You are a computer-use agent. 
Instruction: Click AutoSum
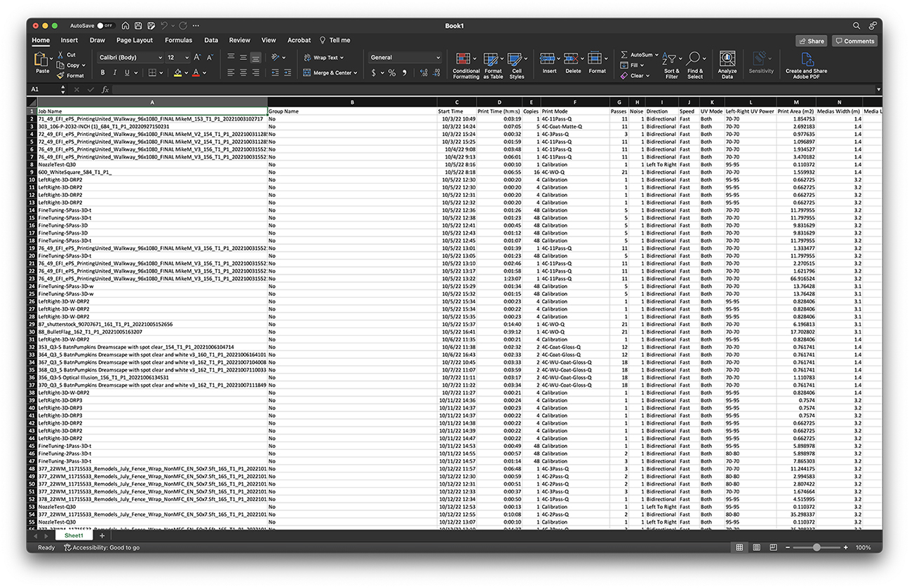637,55
